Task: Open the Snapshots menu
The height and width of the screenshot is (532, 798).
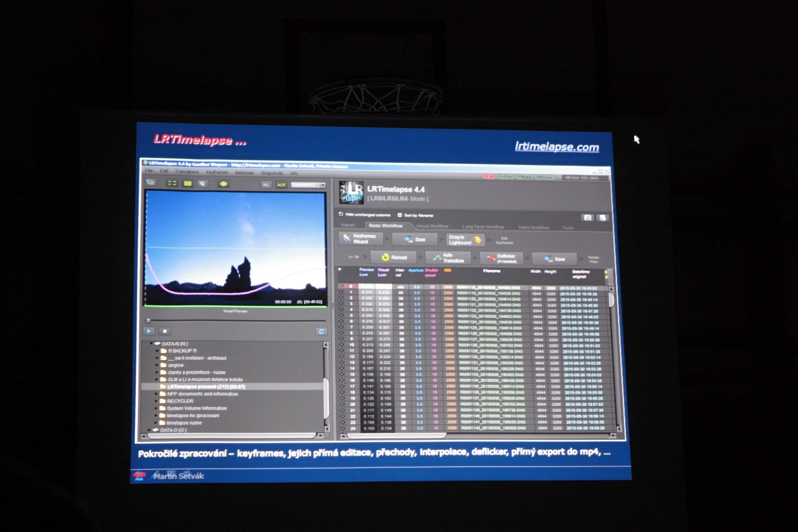Action: click(x=272, y=173)
